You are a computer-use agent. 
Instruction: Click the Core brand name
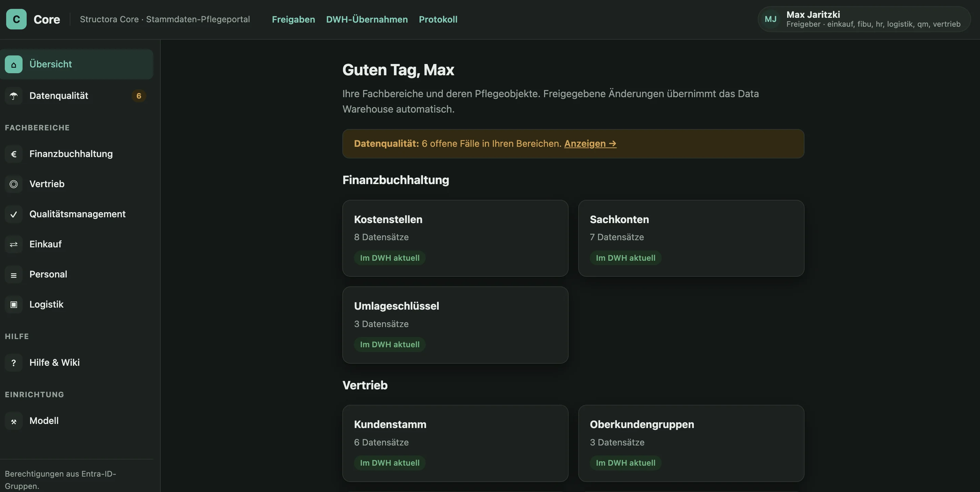pyautogui.click(x=47, y=20)
